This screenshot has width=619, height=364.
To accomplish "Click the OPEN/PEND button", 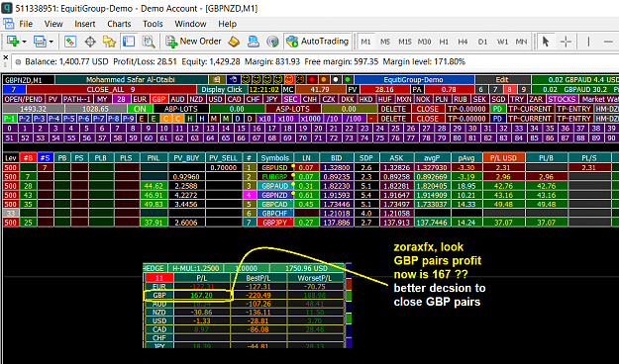I will 24,99.
